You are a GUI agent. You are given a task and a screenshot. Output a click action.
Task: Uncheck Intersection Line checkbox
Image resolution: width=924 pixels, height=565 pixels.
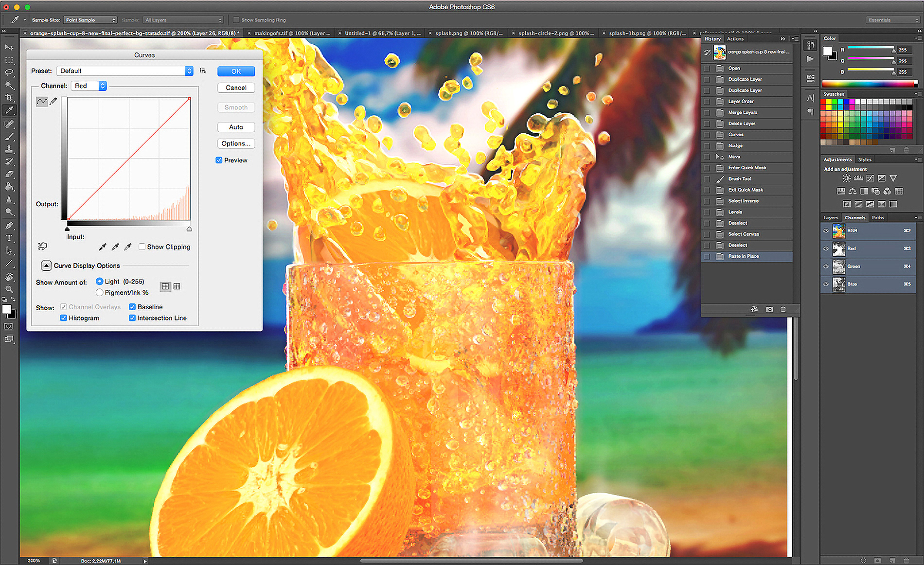(132, 318)
